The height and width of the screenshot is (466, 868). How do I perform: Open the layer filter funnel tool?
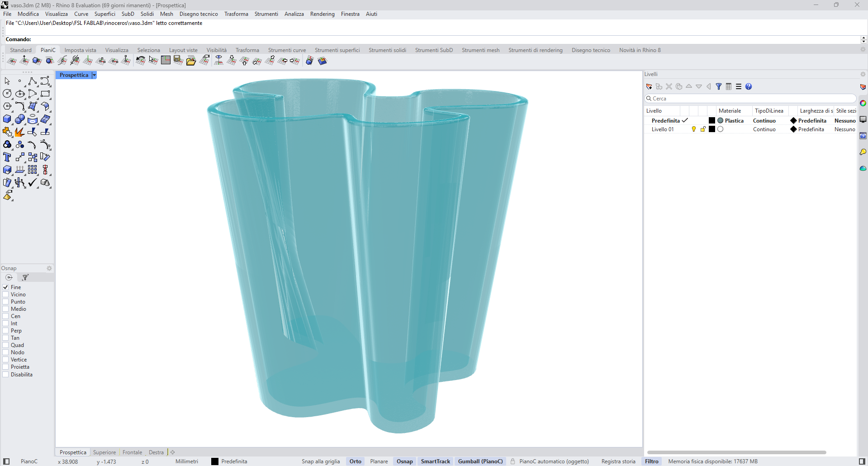point(719,86)
